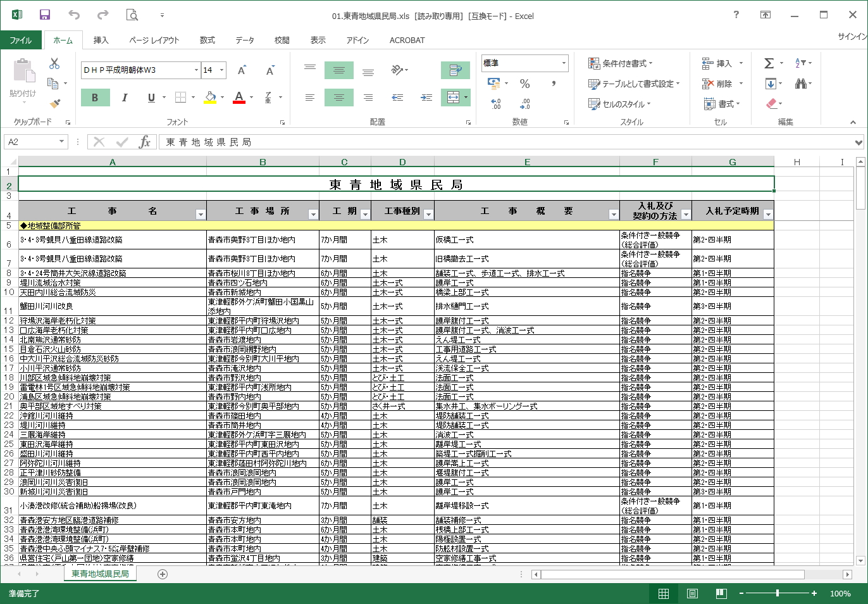Align text to the left
This screenshot has width=868, height=604.
pos(310,98)
